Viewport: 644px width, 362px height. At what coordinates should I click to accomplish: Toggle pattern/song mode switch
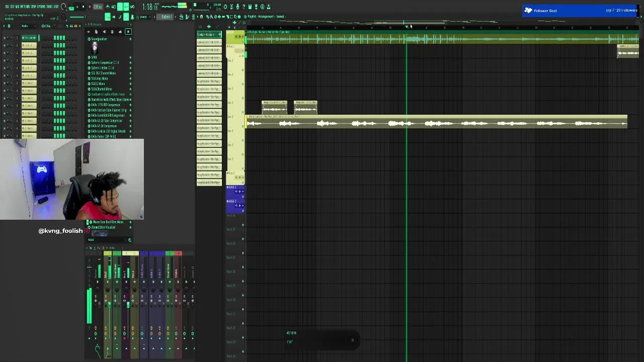[x=71, y=7]
